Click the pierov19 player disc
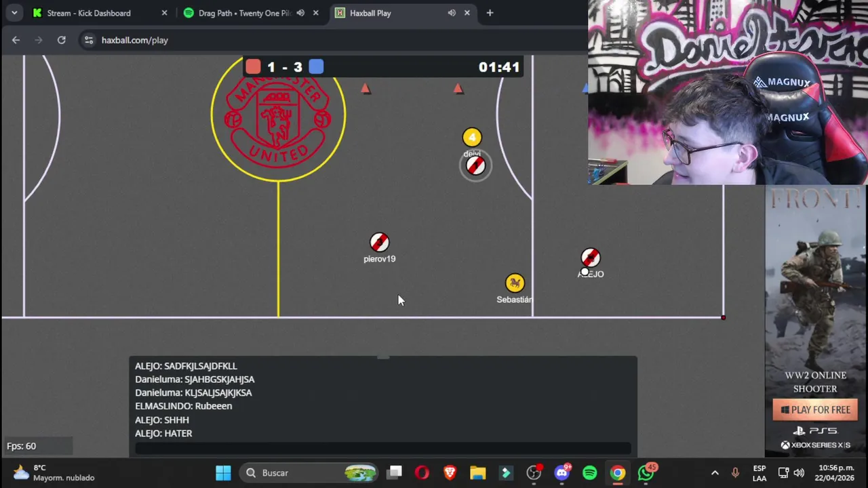The height and width of the screenshot is (488, 868). point(379,243)
